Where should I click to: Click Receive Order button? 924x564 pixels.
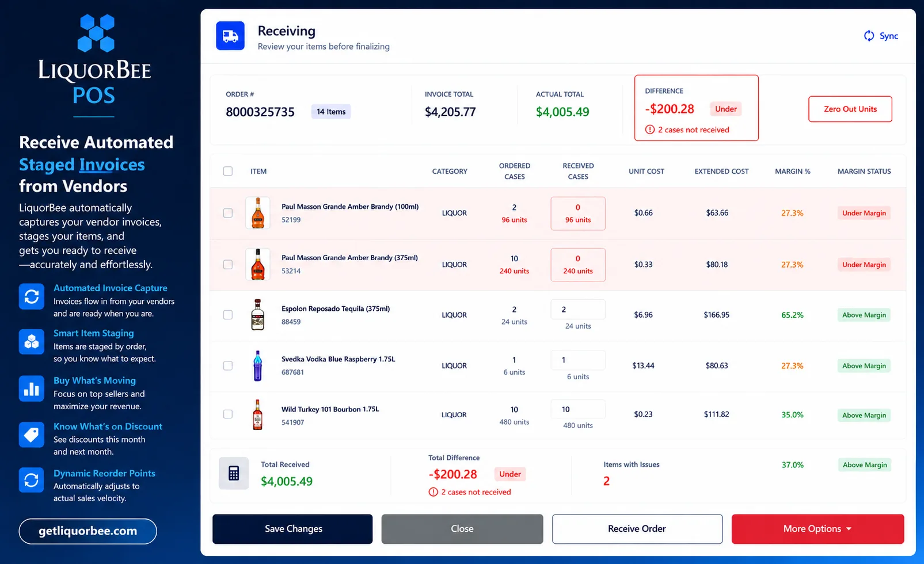tap(637, 529)
